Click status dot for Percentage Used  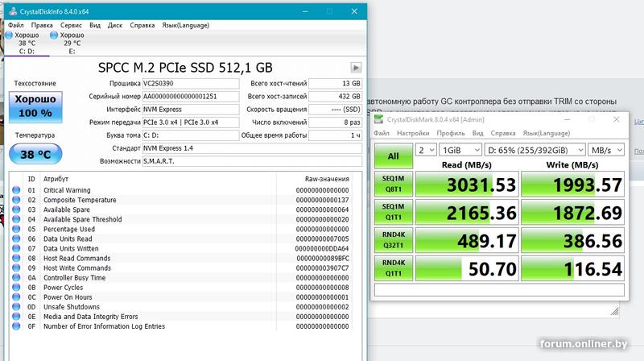[16, 229]
